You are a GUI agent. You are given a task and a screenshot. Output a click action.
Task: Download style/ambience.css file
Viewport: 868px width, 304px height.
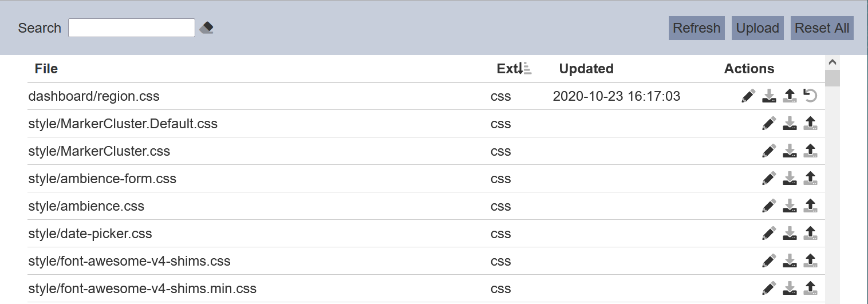(x=790, y=206)
